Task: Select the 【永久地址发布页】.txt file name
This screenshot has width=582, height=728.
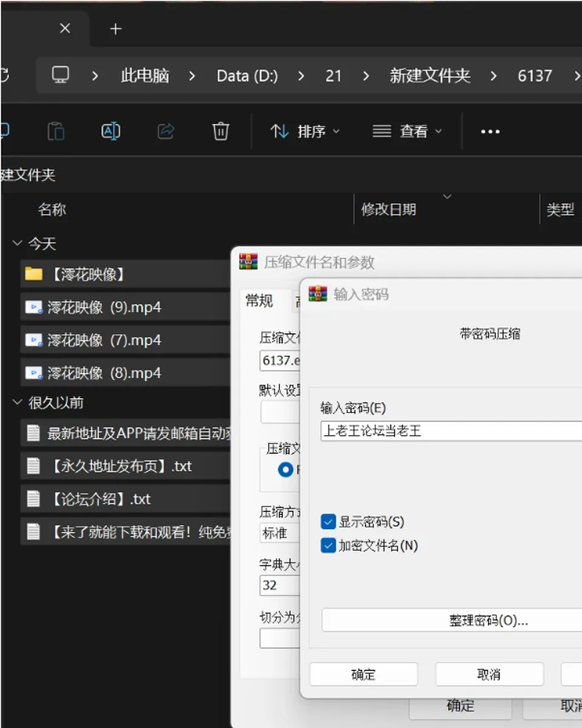Action: tap(119, 466)
